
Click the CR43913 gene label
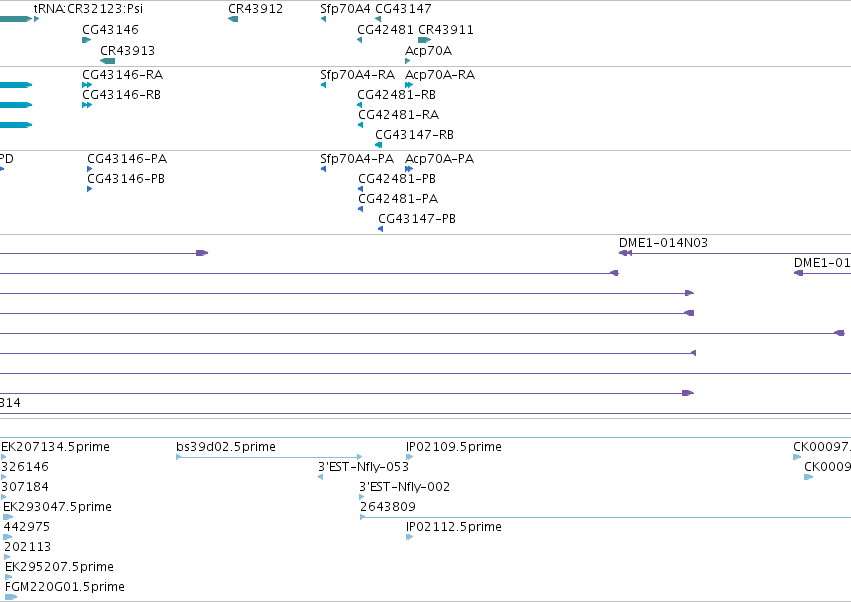(128, 50)
